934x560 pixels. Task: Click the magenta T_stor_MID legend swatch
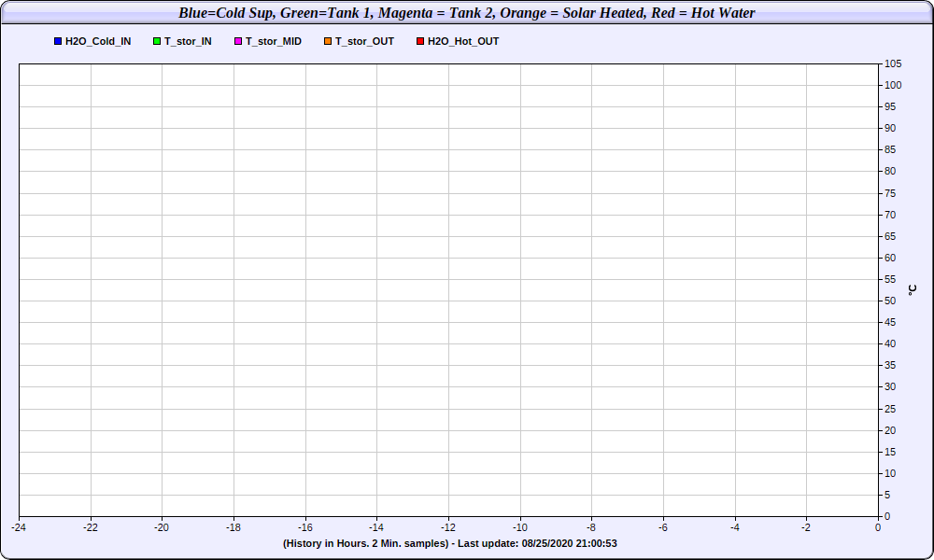(x=238, y=41)
